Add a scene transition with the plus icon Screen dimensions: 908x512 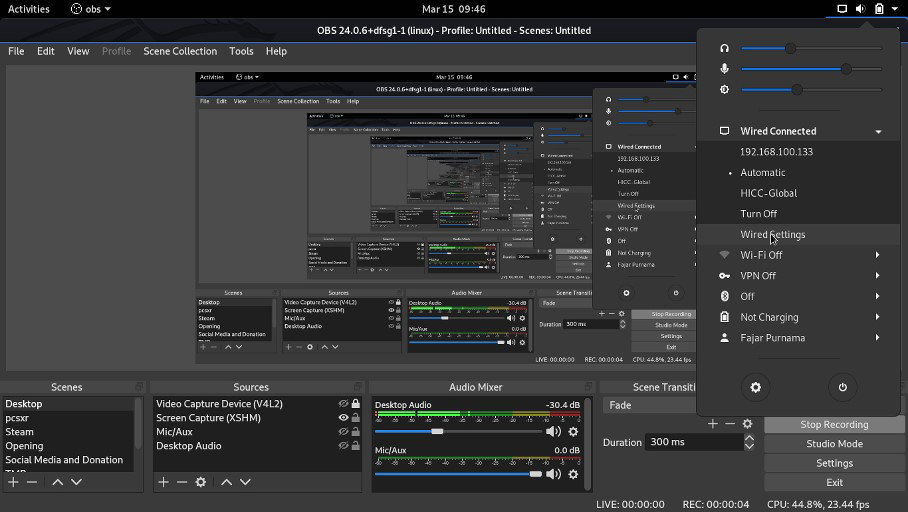click(713, 424)
